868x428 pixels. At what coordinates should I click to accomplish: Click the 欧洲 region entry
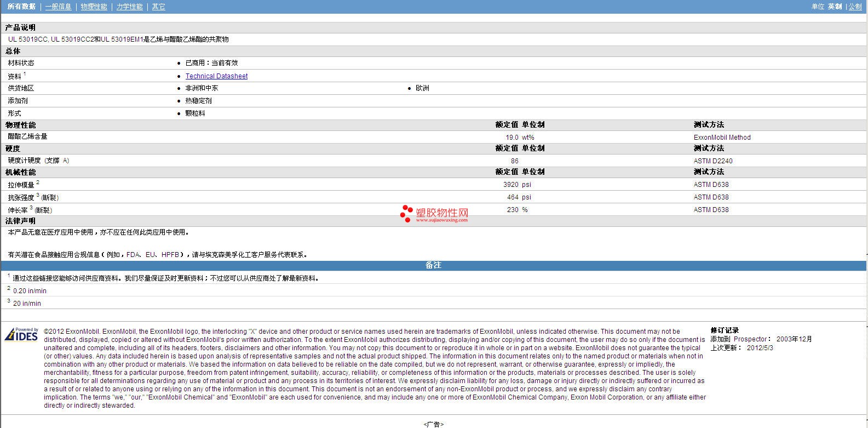click(423, 88)
